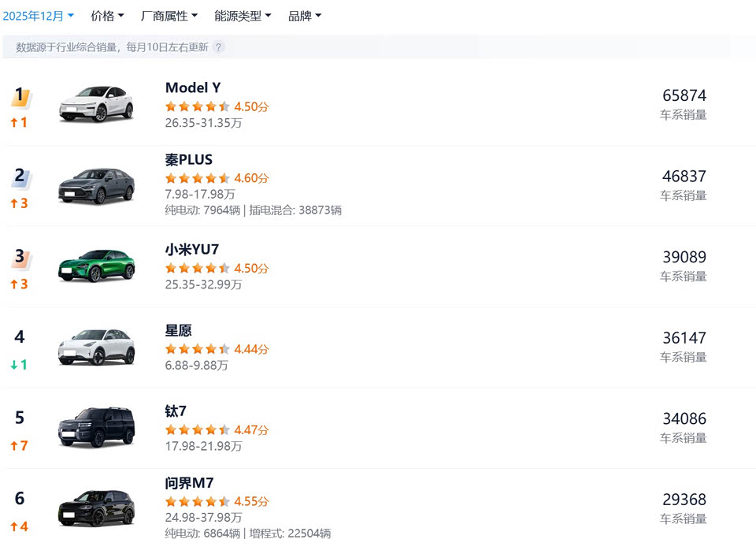Viewport: 756px width, 539px height.
Task: Expand the 能源类型 filter
Action: (x=243, y=16)
